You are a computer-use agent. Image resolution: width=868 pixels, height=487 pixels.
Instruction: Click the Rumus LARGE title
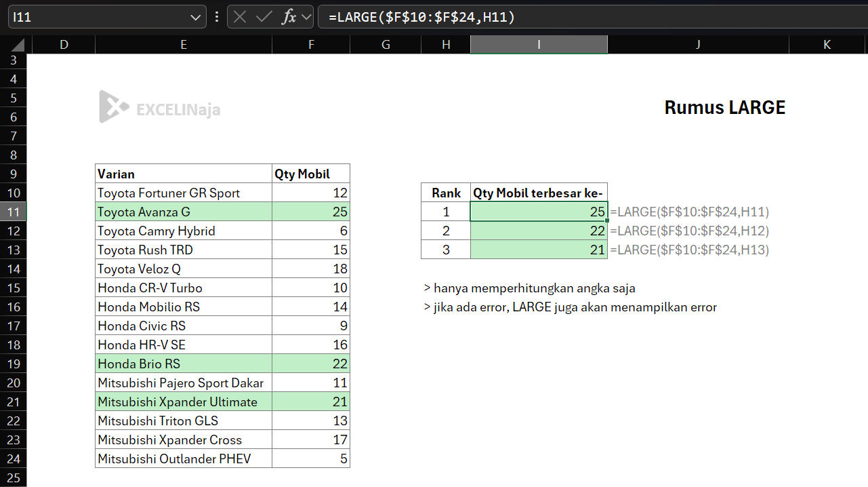click(724, 107)
